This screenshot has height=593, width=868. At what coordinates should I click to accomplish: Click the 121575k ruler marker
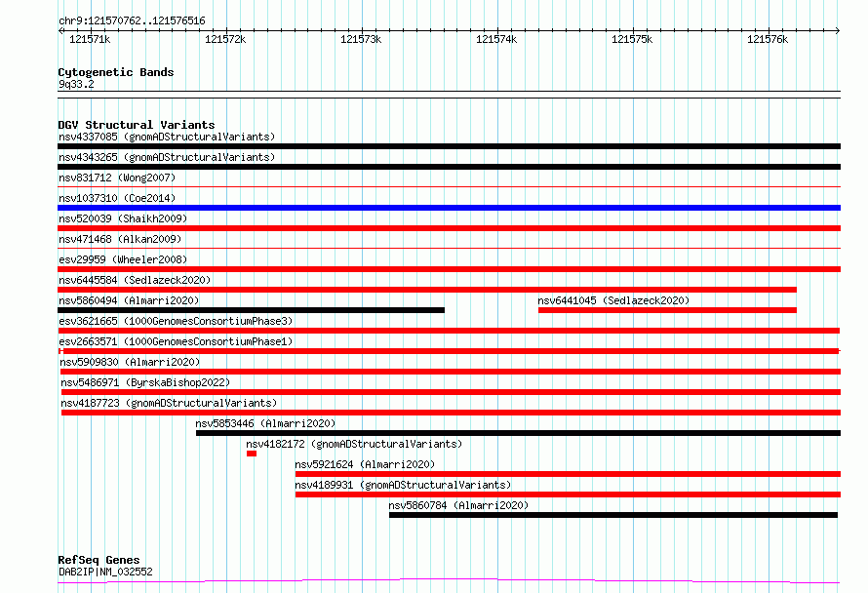click(x=632, y=39)
